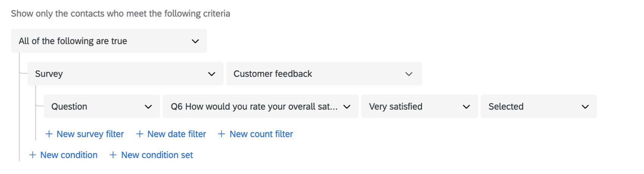Click the plus icon beside New condition set

click(x=113, y=155)
